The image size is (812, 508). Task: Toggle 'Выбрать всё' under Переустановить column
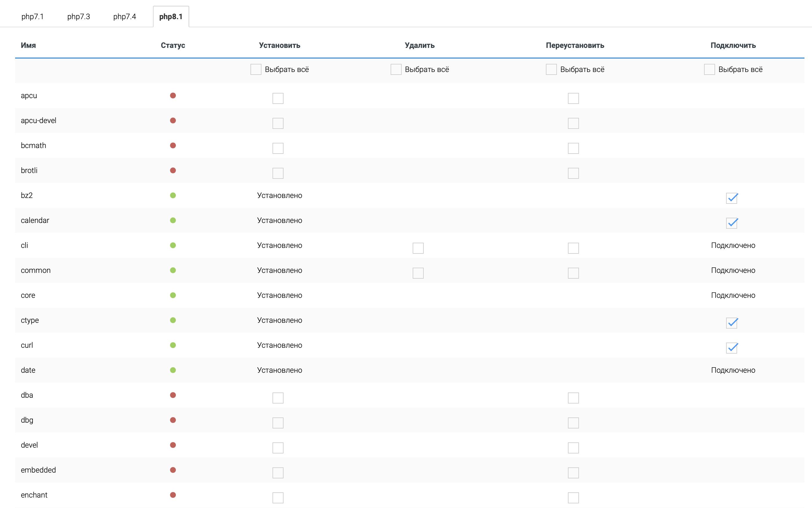coord(551,70)
